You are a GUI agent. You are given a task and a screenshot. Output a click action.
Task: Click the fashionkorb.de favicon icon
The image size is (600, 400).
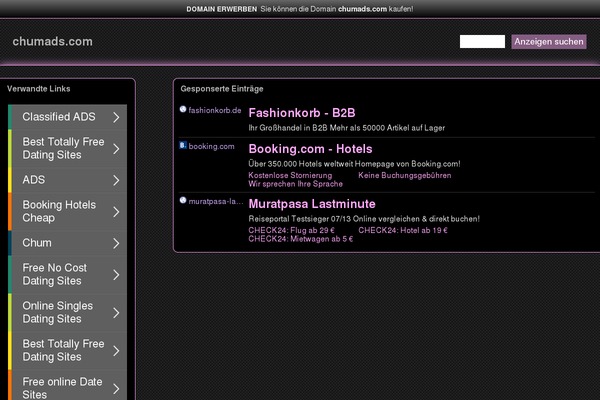[x=183, y=109]
